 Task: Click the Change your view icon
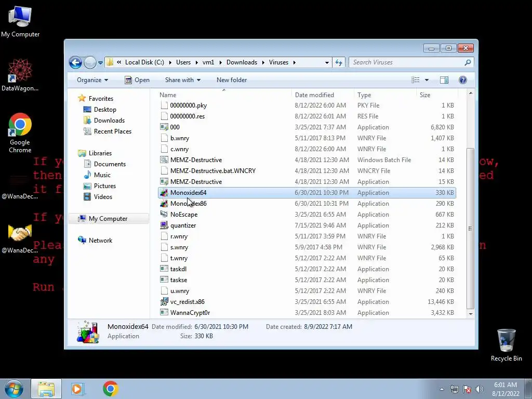pyautogui.click(x=415, y=80)
